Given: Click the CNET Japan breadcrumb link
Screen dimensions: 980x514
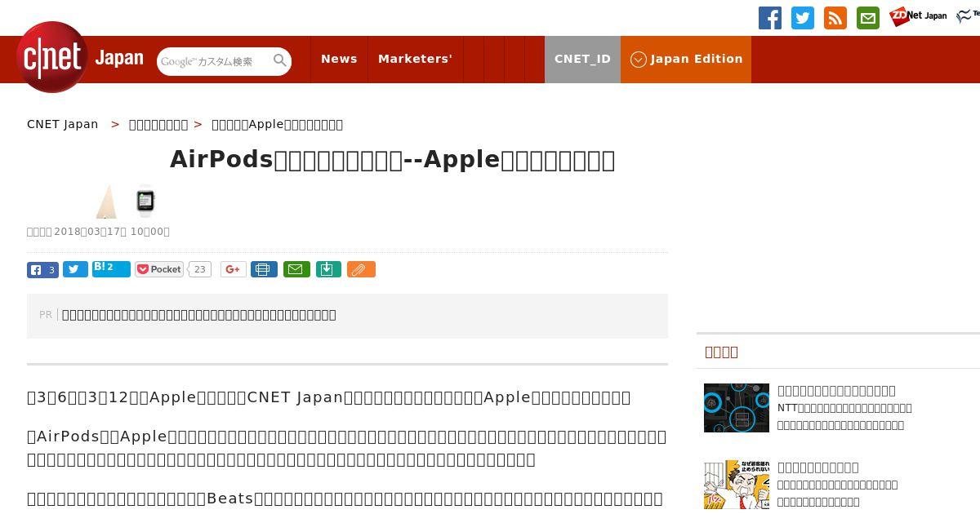Looking at the screenshot, I should (x=63, y=124).
